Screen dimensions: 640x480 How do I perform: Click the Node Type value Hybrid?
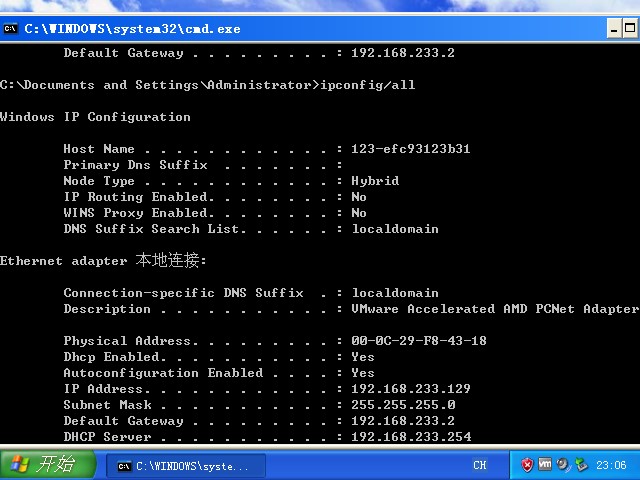pyautogui.click(x=375, y=181)
